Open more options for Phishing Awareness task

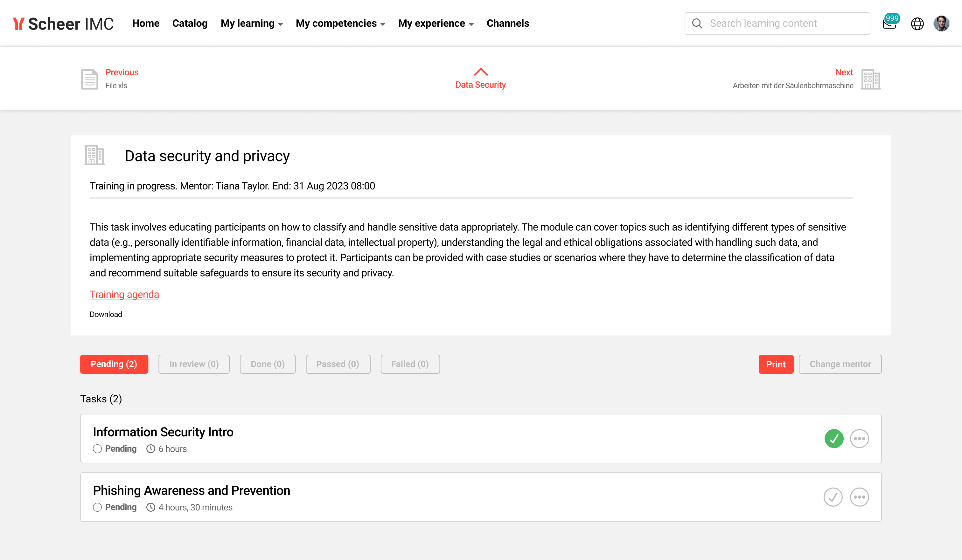pyautogui.click(x=859, y=497)
